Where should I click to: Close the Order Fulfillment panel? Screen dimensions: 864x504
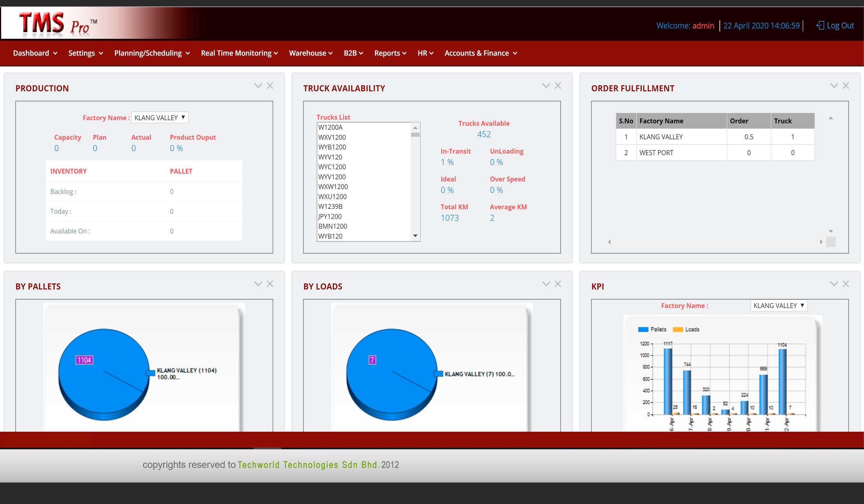(x=846, y=86)
